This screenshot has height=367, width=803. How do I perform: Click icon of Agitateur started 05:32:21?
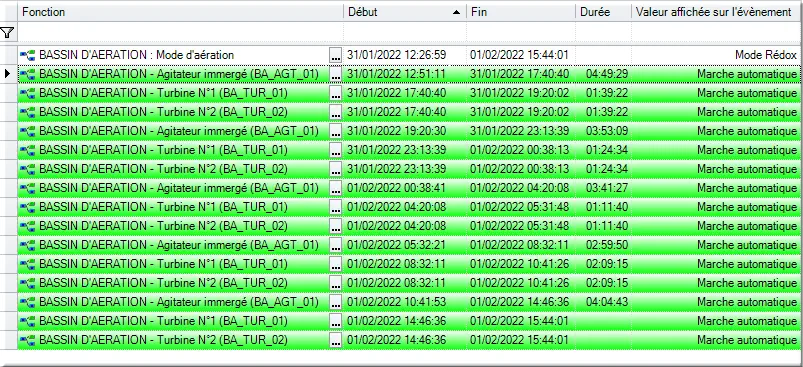click(28, 245)
